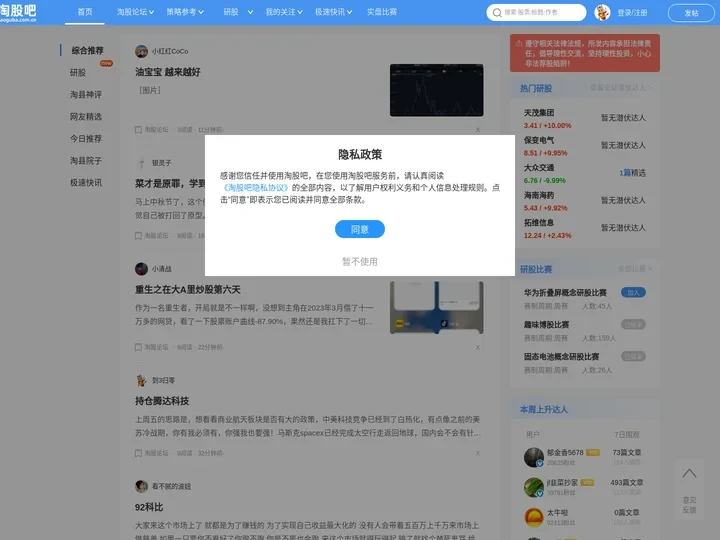Image resolution: width=720 pixels, height=540 pixels.
Task: Open post titled 92科比
Action: click(x=149, y=507)
